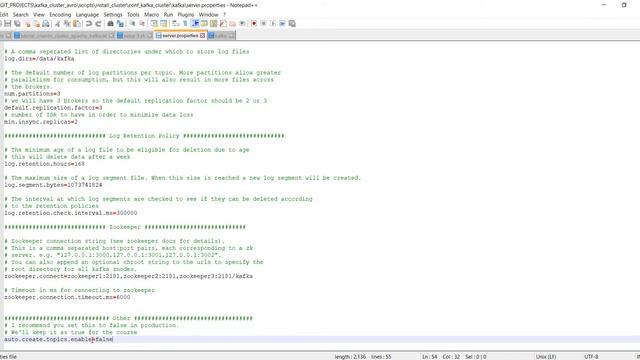
Task: Open the Run menu
Action: pos(168,15)
